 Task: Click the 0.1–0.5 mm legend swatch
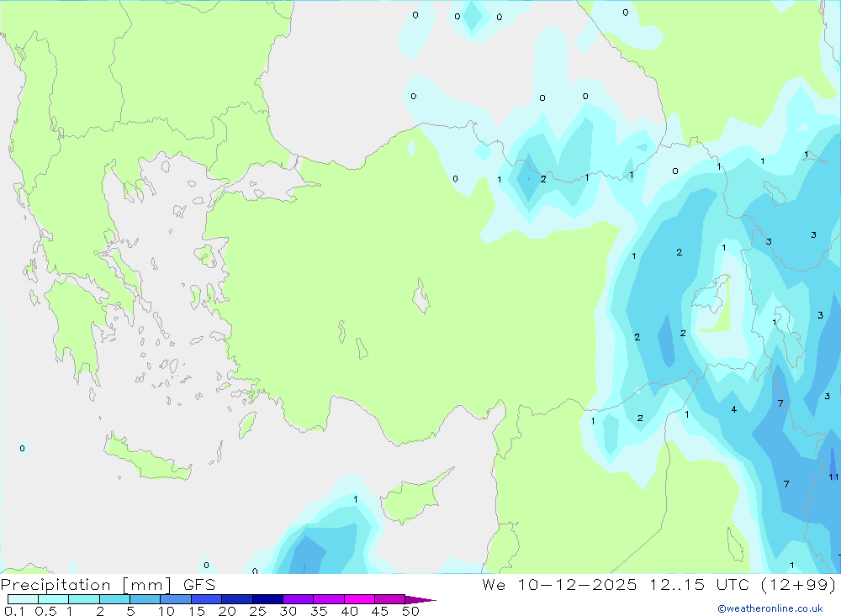click(23, 599)
